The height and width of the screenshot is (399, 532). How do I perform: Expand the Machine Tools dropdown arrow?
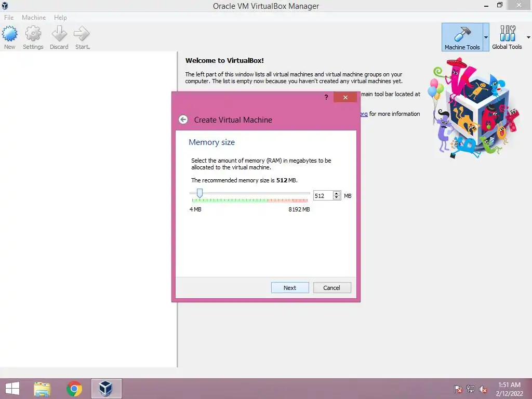pos(486,37)
